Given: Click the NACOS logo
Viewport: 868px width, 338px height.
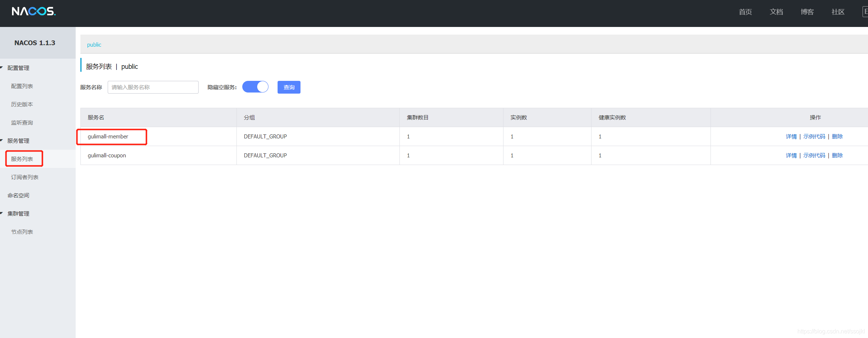Looking at the screenshot, I should click(x=33, y=11).
